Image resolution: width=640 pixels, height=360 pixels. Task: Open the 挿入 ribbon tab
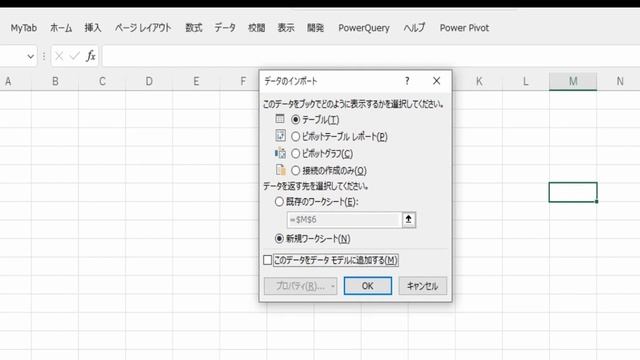tap(93, 28)
